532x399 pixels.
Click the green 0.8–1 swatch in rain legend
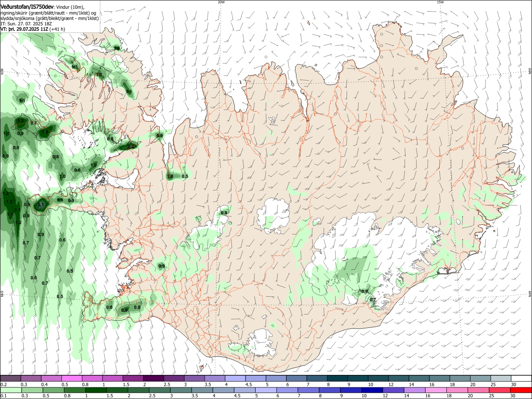tap(74, 390)
